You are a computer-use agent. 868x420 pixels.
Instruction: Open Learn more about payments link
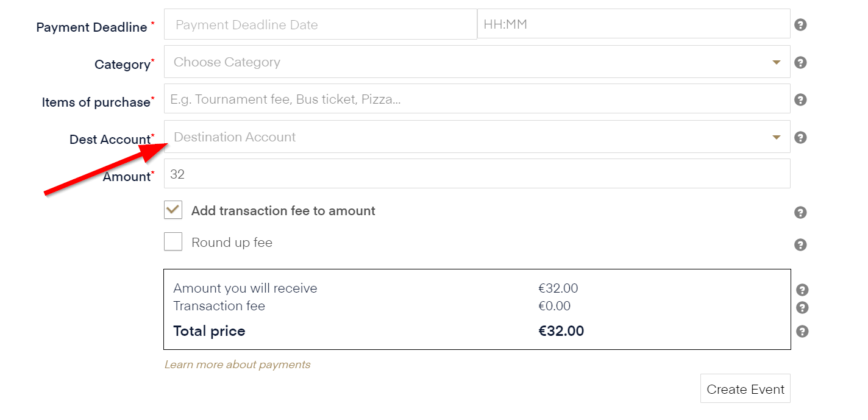coord(237,365)
